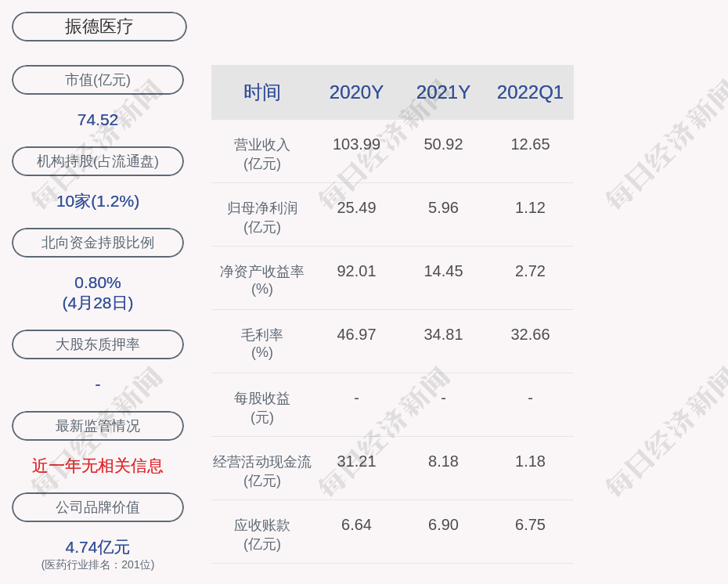Click the gross margin value 46.97
Viewport: 728px width, 584px height.
tap(357, 334)
